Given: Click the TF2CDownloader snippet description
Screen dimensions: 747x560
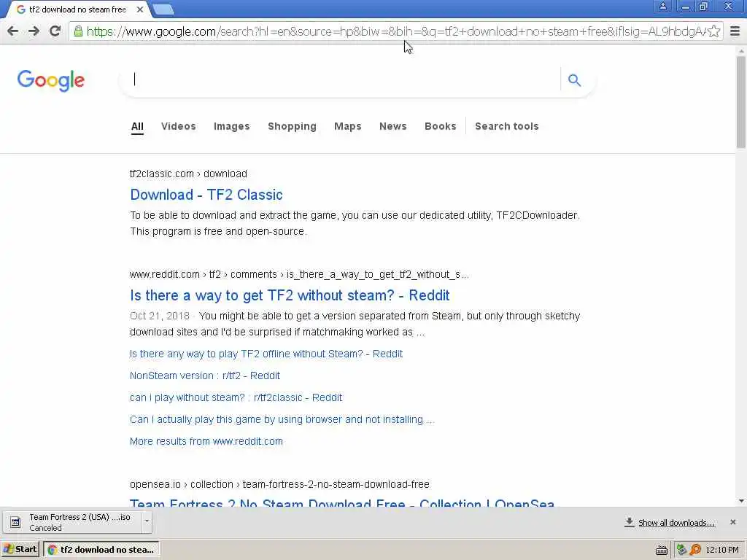Looking at the screenshot, I should click(355, 223).
